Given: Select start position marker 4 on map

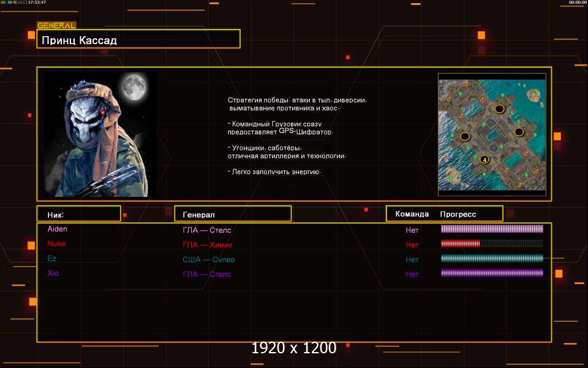Looking at the screenshot, I should click(484, 159).
